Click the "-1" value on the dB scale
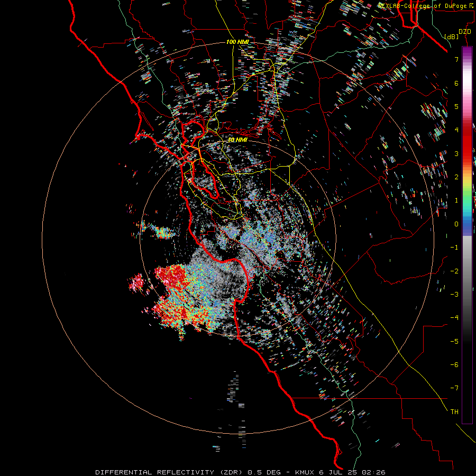Viewport: 476px width, 476px height. tap(454, 248)
